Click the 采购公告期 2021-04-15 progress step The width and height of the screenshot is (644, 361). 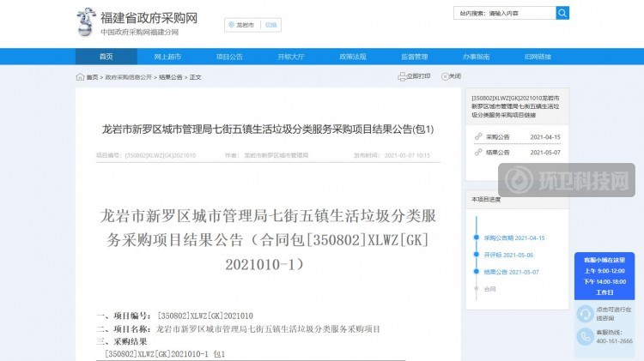coord(514,238)
